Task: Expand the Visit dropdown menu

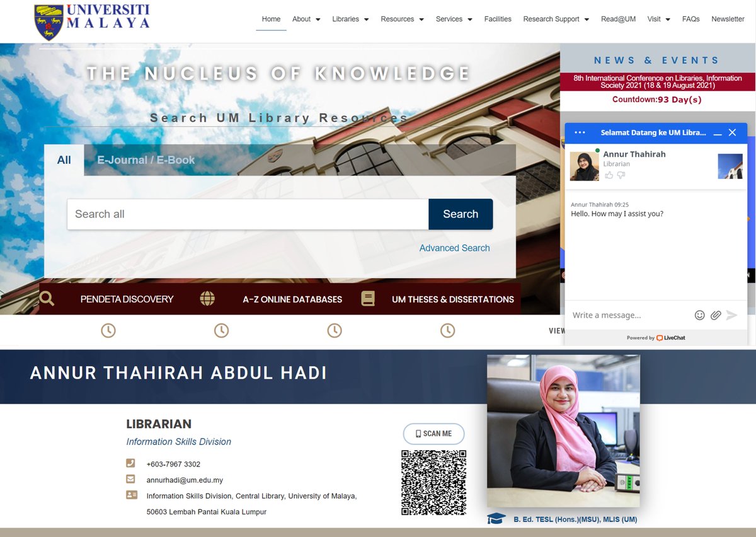Action: click(658, 19)
